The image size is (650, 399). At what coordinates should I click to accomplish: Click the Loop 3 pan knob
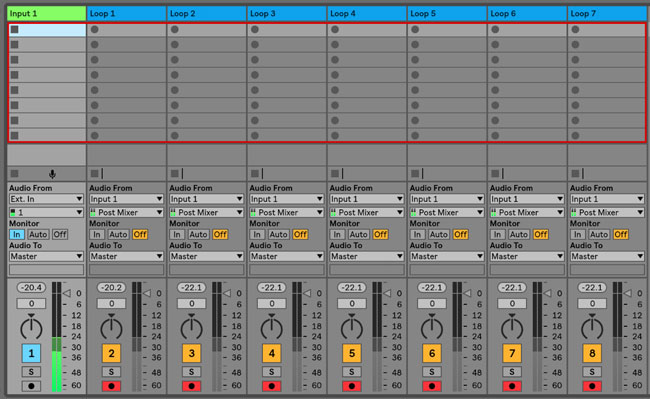point(272,327)
